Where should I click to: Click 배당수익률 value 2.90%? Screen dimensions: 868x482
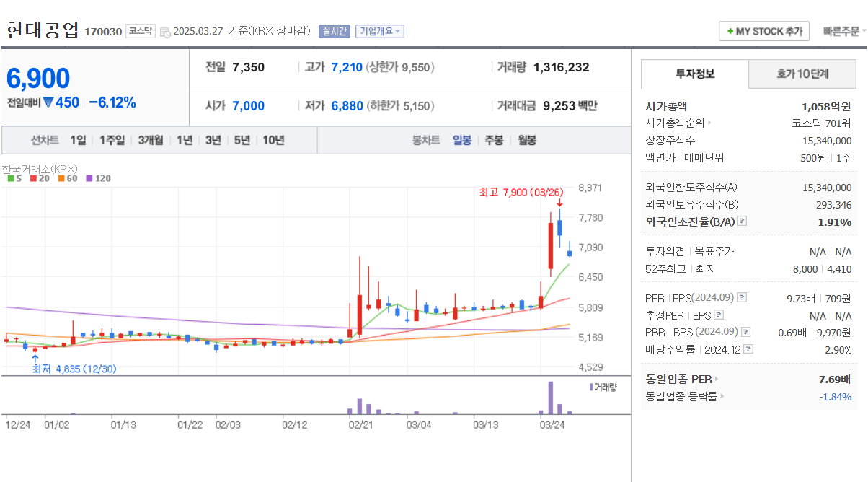(x=838, y=349)
